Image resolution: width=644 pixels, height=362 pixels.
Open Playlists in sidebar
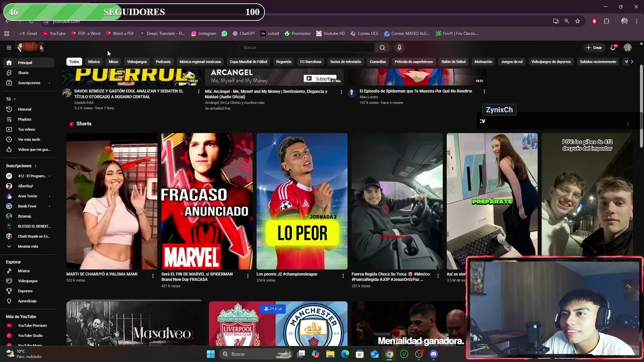tap(29, 119)
